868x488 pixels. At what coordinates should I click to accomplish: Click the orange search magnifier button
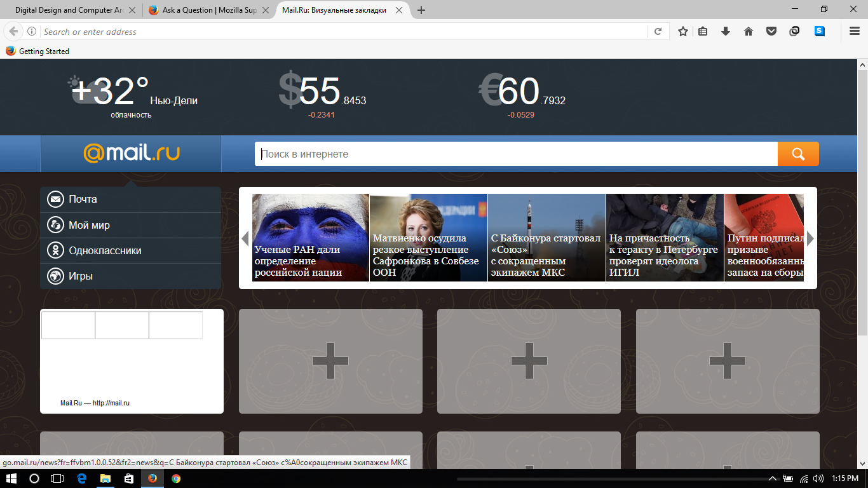point(798,154)
